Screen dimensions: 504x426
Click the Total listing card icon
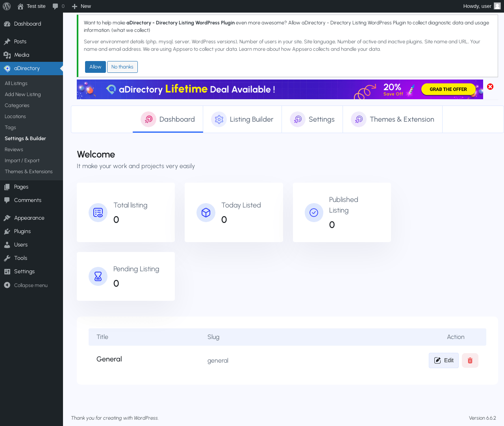(x=98, y=213)
